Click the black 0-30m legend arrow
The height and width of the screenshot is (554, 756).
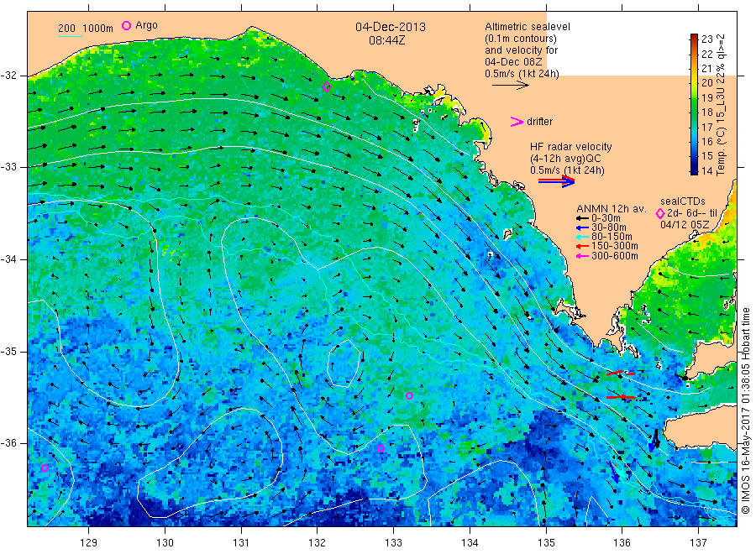(x=582, y=219)
